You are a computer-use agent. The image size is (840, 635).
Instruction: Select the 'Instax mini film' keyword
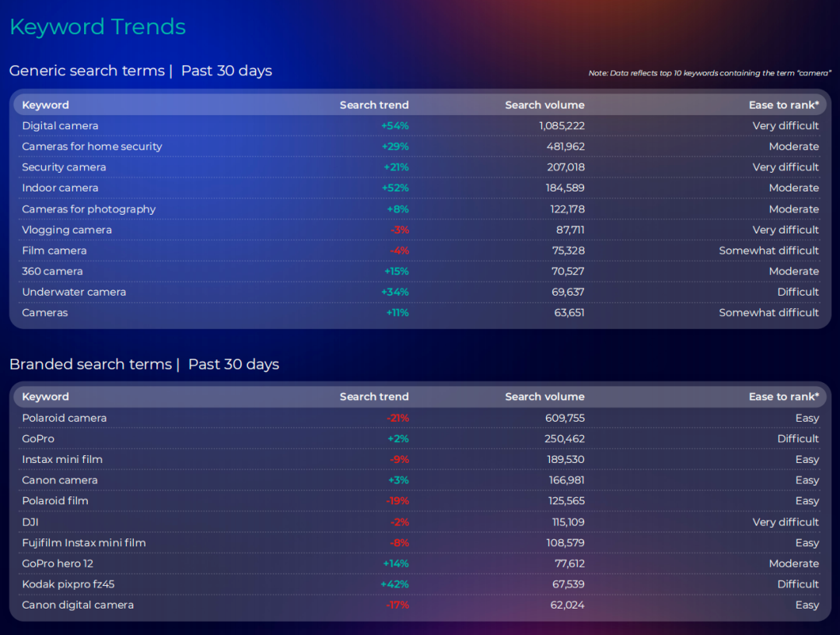(62, 460)
